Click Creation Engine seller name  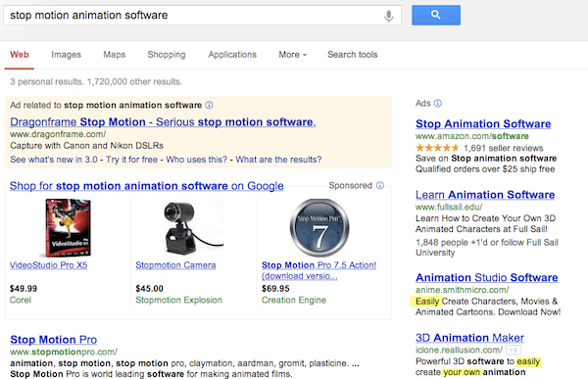coord(294,300)
